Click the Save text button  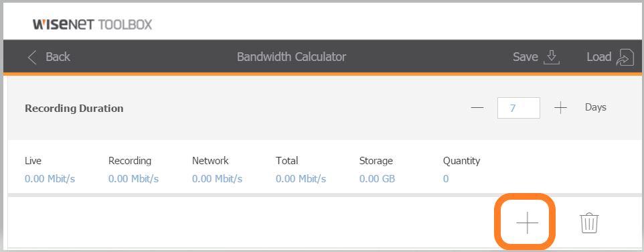point(526,57)
